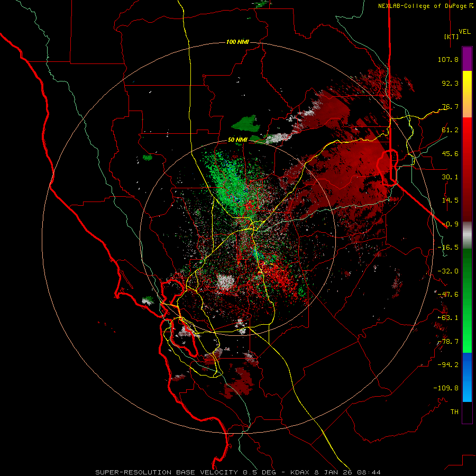The image size is (476, 476).
Task: Select the 92.3 scale value
Action: coord(450,83)
